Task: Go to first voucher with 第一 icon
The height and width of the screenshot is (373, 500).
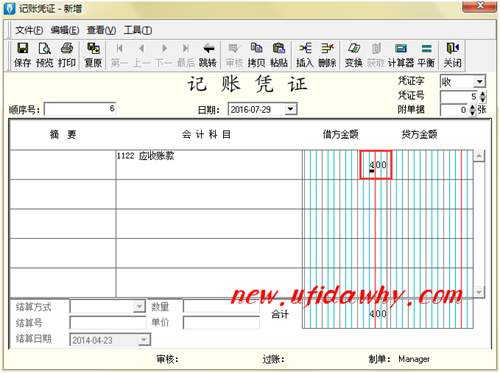Action: pos(120,55)
